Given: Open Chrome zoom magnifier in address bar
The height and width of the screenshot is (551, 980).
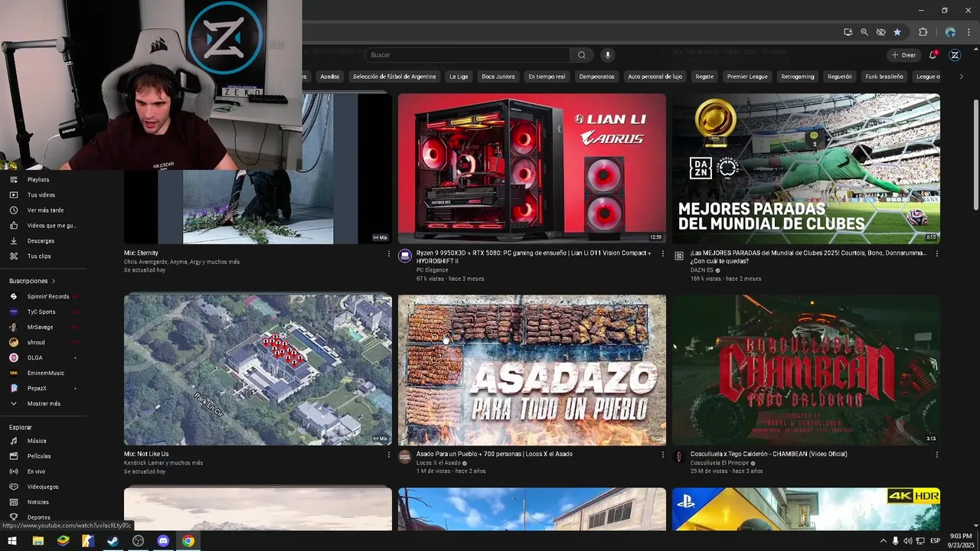Looking at the screenshot, I should 864,32.
